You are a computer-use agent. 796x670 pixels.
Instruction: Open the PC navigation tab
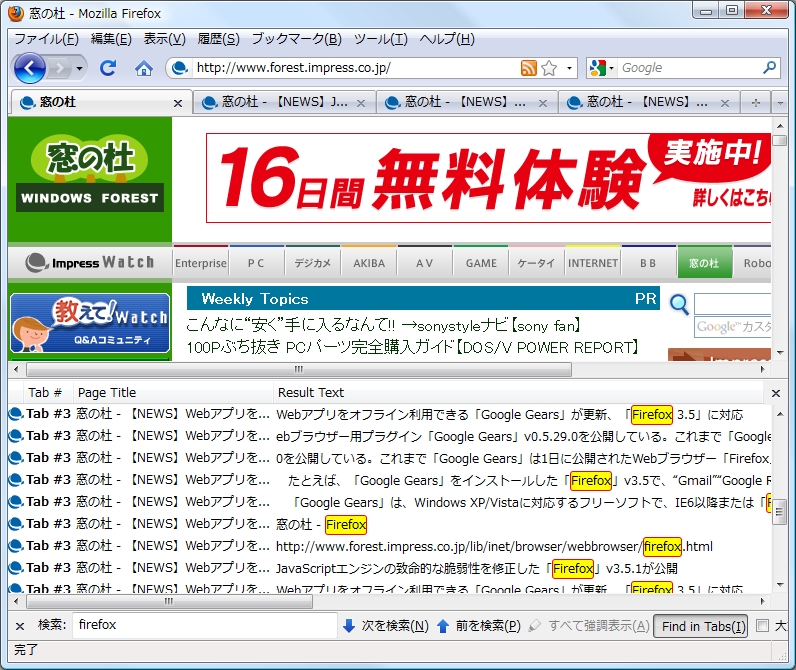pyautogui.click(x=256, y=263)
